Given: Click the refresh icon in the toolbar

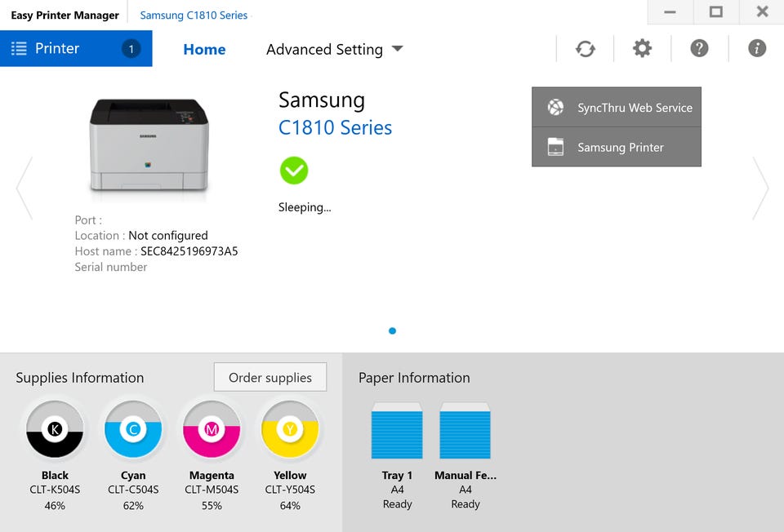Looking at the screenshot, I should click(x=585, y=49).
